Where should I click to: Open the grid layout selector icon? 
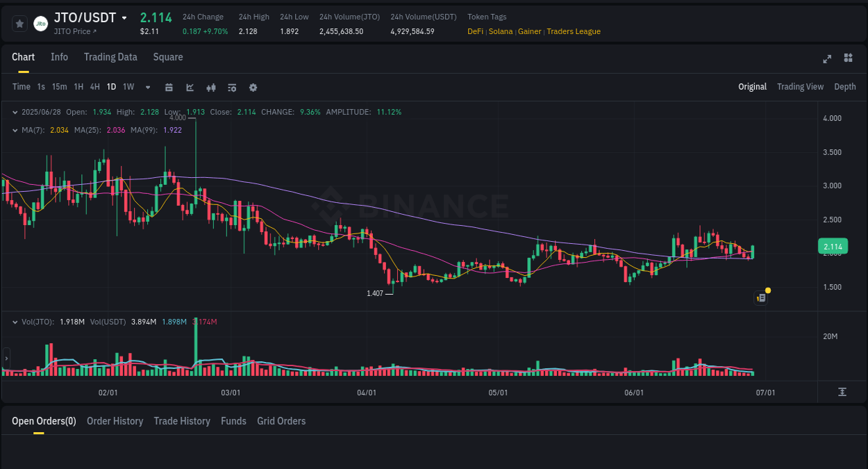(848, 58)
